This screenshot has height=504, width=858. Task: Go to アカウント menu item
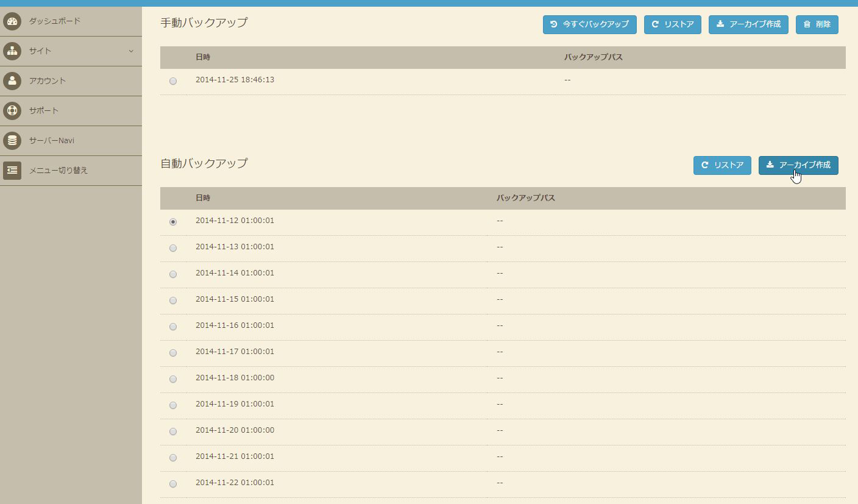71,81
